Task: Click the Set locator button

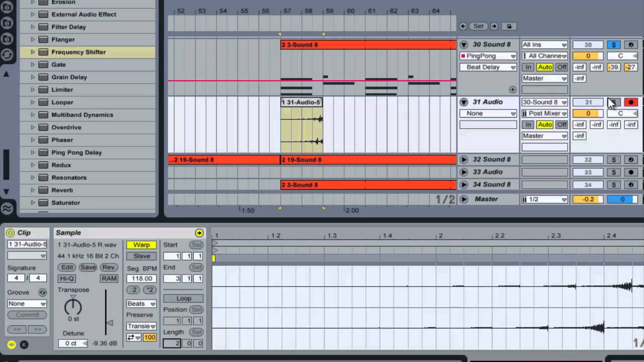Action: (478, 26)
